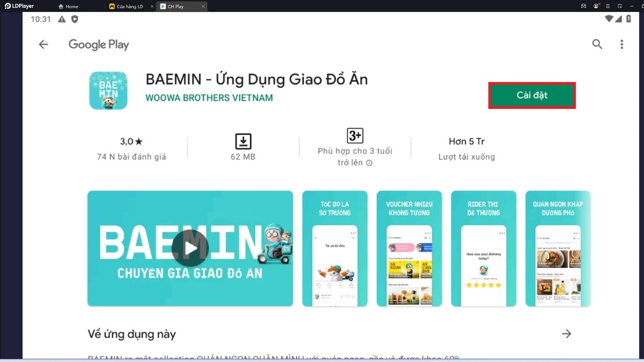This screenshot has height=362, width=644.
Task: Open the three-dot overflow menu
Action: click(x=621, y=45)
